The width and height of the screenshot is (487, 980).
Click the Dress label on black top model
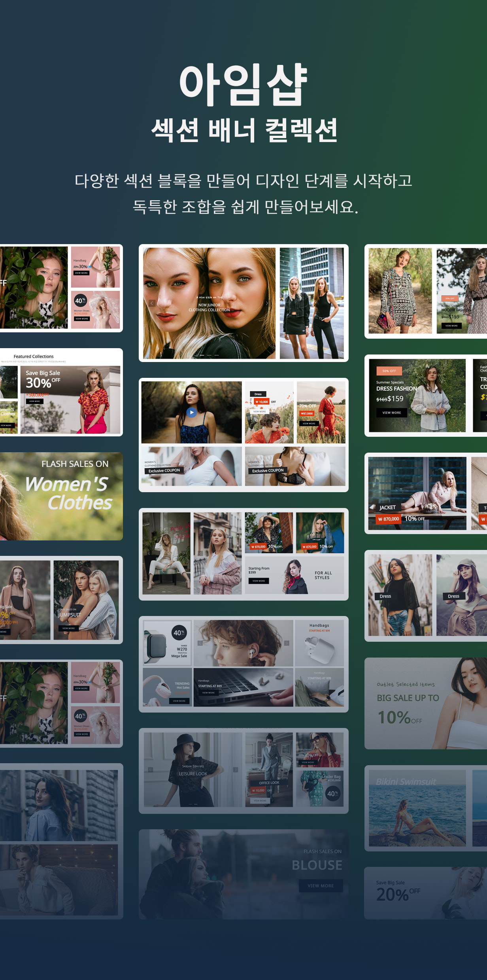coord(385,596)
